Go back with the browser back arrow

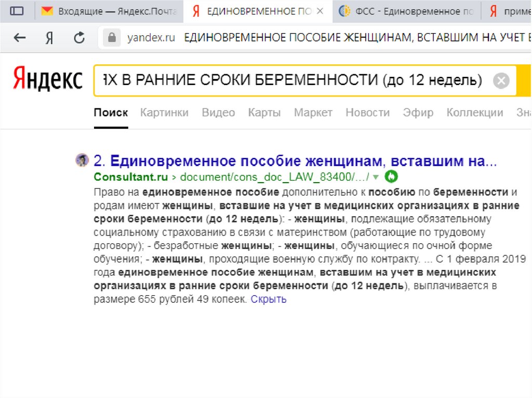[x=20, y=38]
